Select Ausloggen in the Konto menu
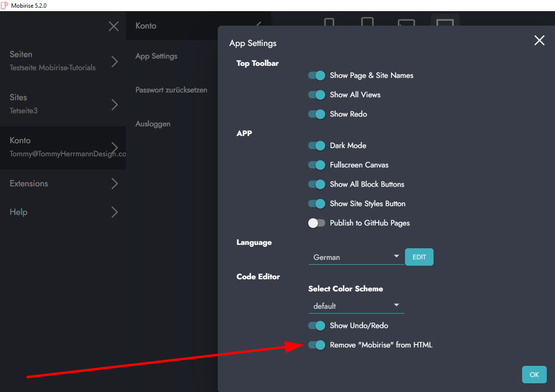Image resolution: width=555 pixels, height=392 pixels. (x=153, y=124)
